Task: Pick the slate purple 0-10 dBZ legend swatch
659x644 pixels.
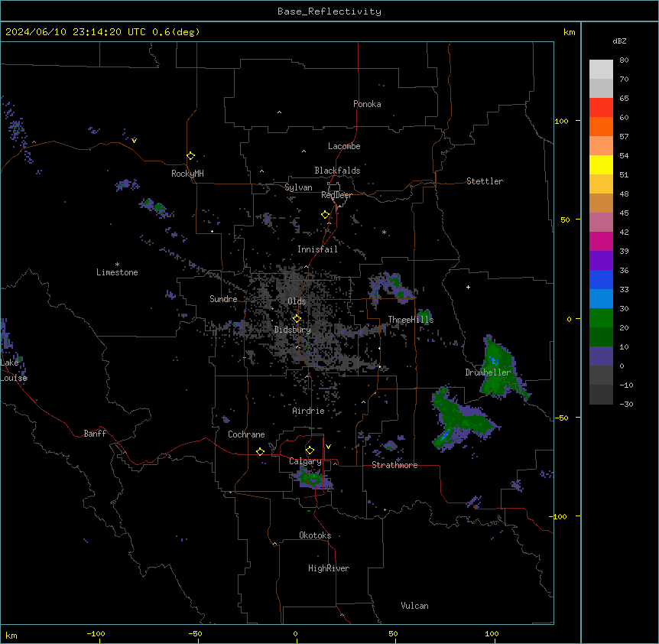Action: (x=601, y=356)
